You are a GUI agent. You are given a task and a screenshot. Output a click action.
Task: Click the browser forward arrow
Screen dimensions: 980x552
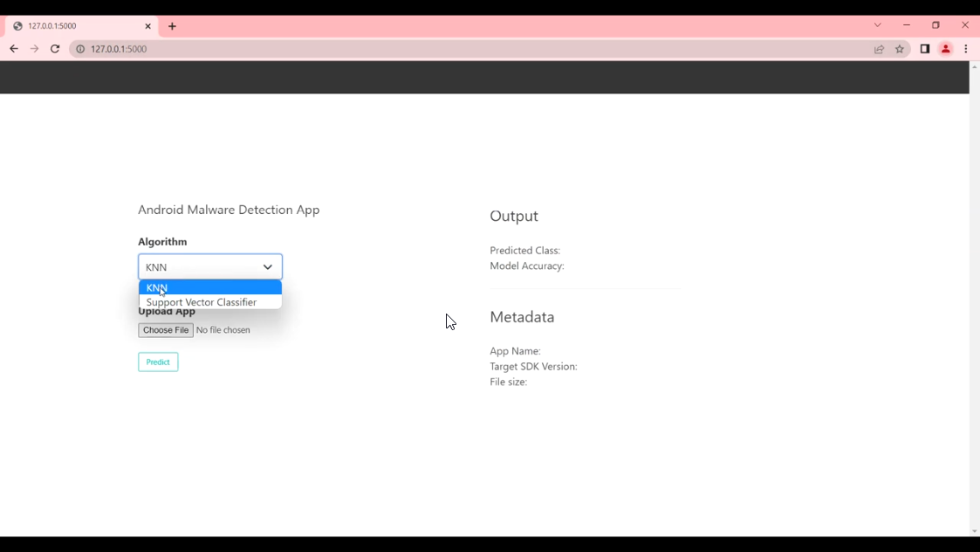pyautogui.click(x=34, y=49)
